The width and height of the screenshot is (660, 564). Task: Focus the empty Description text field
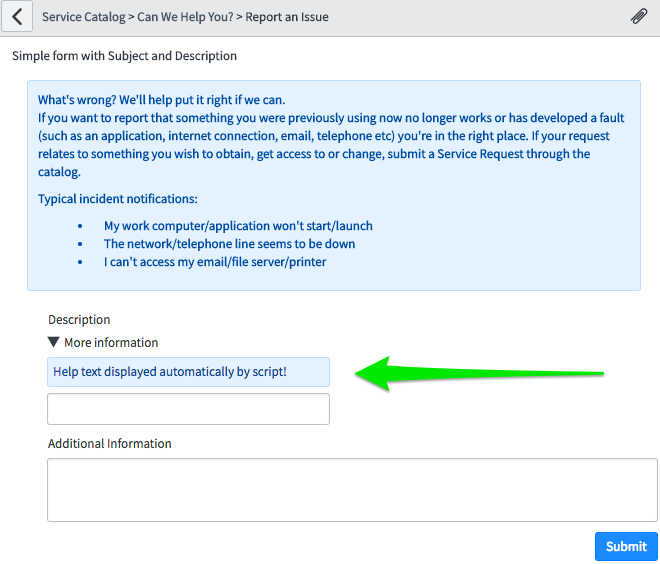(x=188, y=409)
